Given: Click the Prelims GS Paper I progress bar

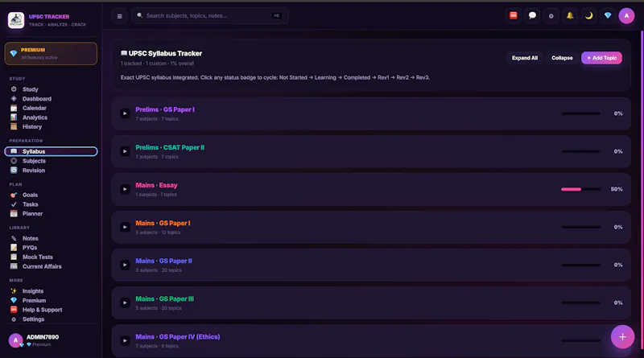Looking at the screenshot, I should (580, 113).
